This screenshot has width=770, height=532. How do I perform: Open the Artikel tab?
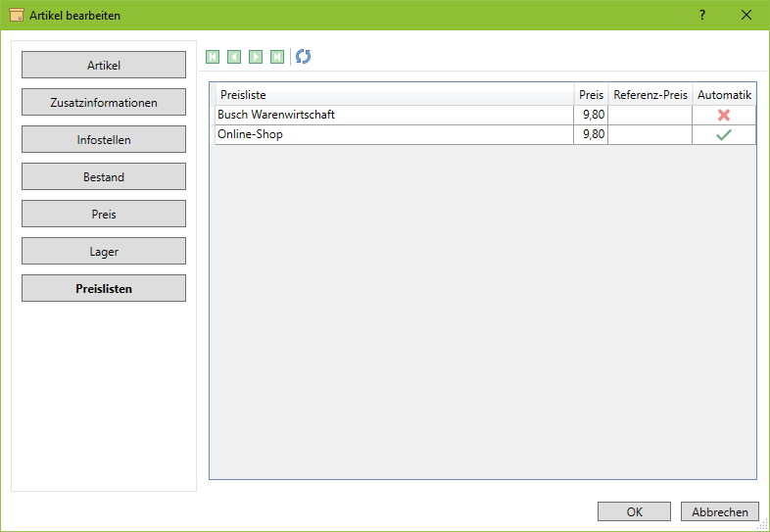click(x=104, y=66)
